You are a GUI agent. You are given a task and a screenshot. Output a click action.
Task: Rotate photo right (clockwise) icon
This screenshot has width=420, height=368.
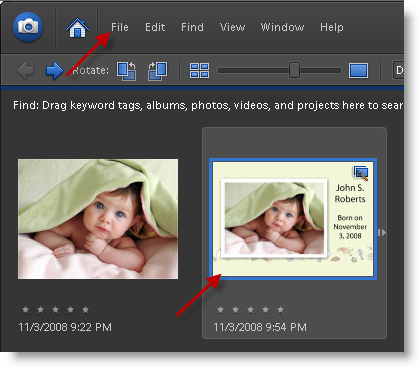157,71
